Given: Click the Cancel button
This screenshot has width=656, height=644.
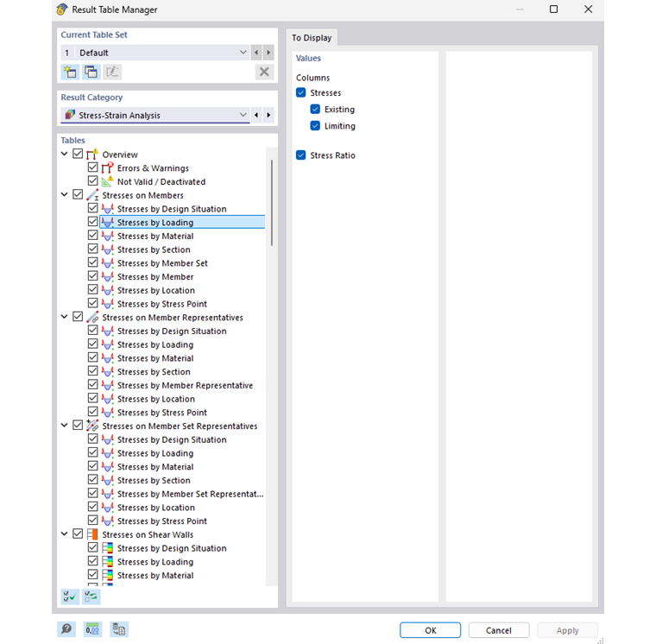Looking at the screenshot, I should pos(499,630).
